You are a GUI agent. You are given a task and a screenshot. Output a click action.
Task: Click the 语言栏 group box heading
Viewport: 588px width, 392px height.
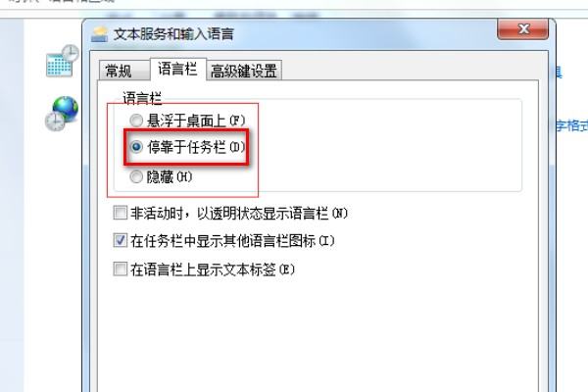[x=142, y=99]
